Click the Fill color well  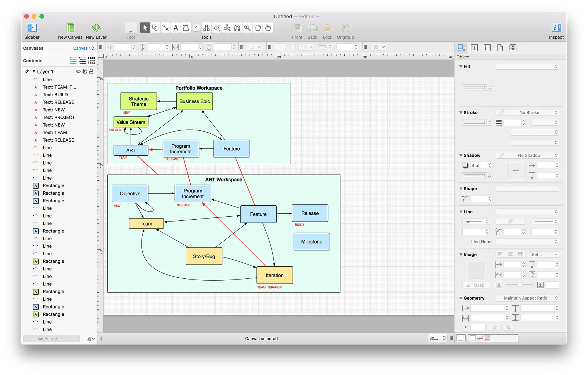click(474, 87)
